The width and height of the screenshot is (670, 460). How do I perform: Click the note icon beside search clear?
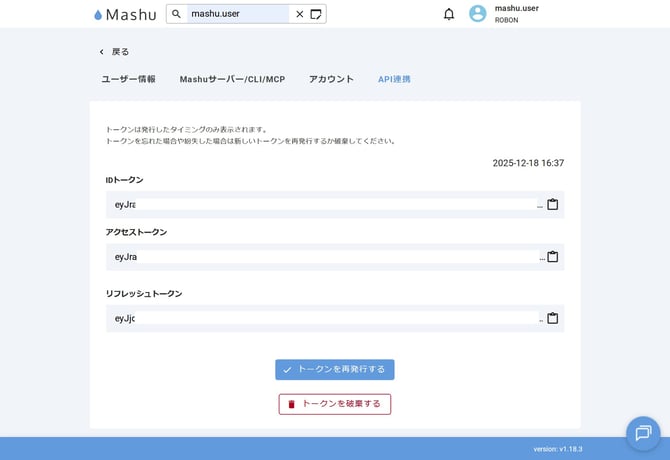point(316,14)
